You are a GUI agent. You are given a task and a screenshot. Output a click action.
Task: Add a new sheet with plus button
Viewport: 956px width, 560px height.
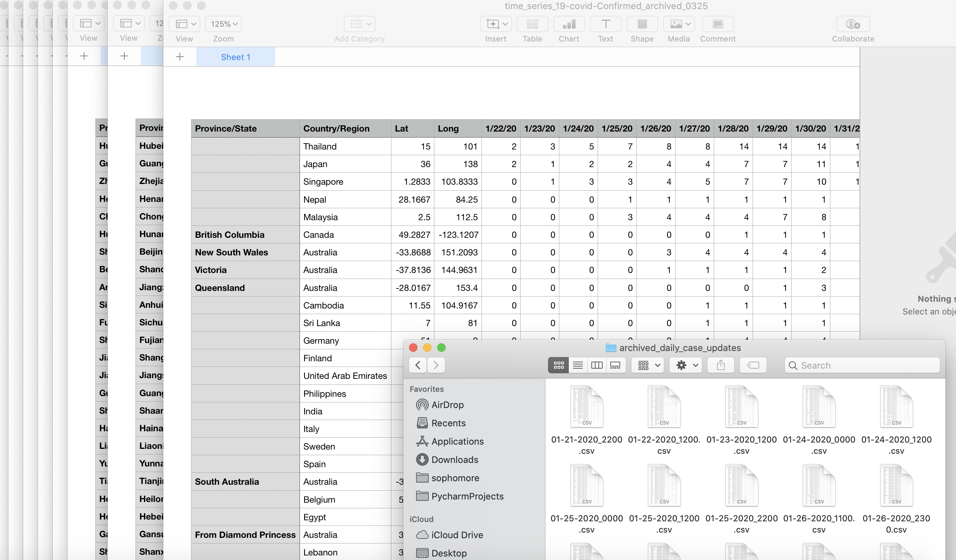click(x=180, y=57)
